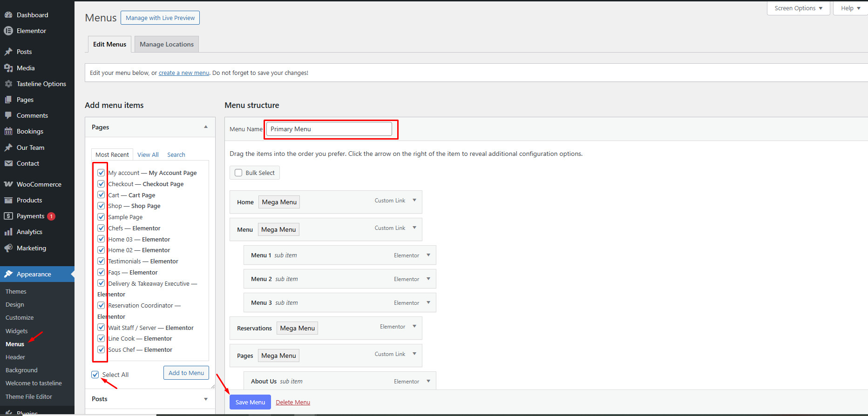The height and width of the screenshot is (416, 868).
Task: Uncheck the My account page checkbox
Action: [101, 173]
